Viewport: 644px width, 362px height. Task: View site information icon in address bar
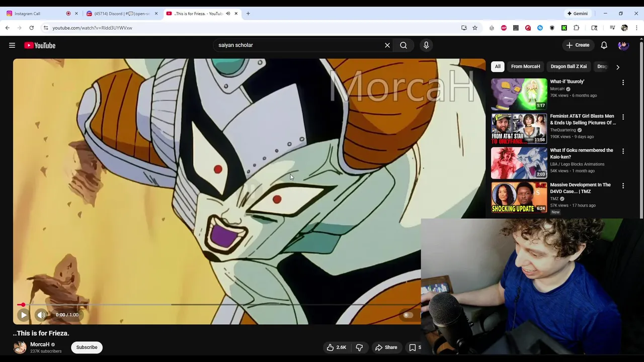coord(46,28)
